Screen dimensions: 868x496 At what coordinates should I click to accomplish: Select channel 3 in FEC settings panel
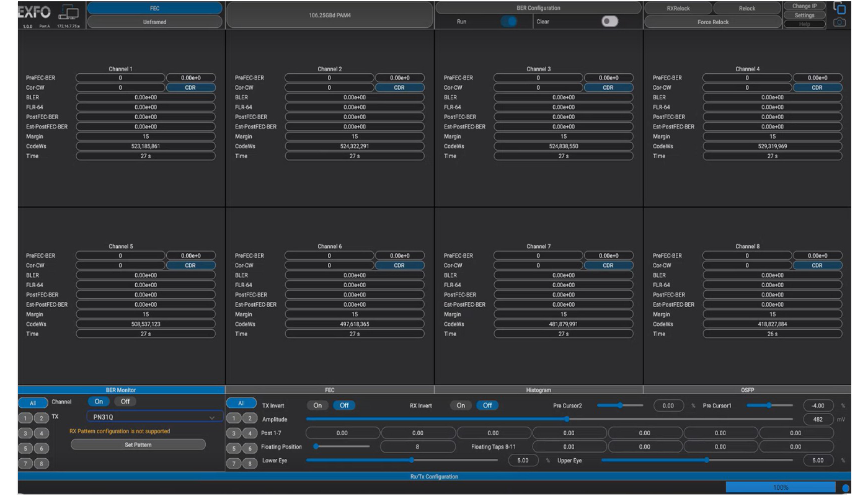point(234,432)
